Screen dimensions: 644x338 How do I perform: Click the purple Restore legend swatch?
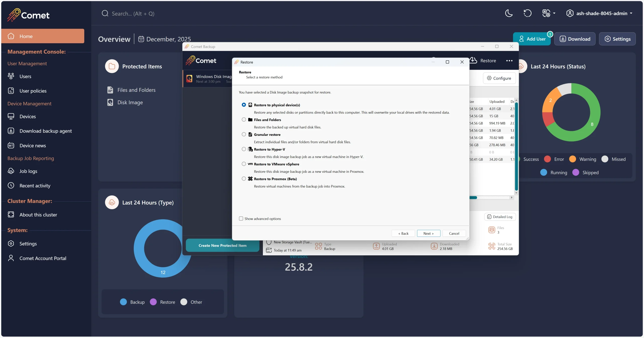click(x=153, y=302)
